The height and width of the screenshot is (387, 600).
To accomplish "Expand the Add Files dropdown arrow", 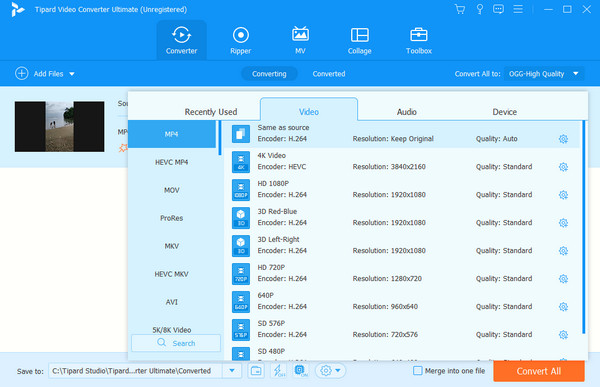I will tap(72, 73).
